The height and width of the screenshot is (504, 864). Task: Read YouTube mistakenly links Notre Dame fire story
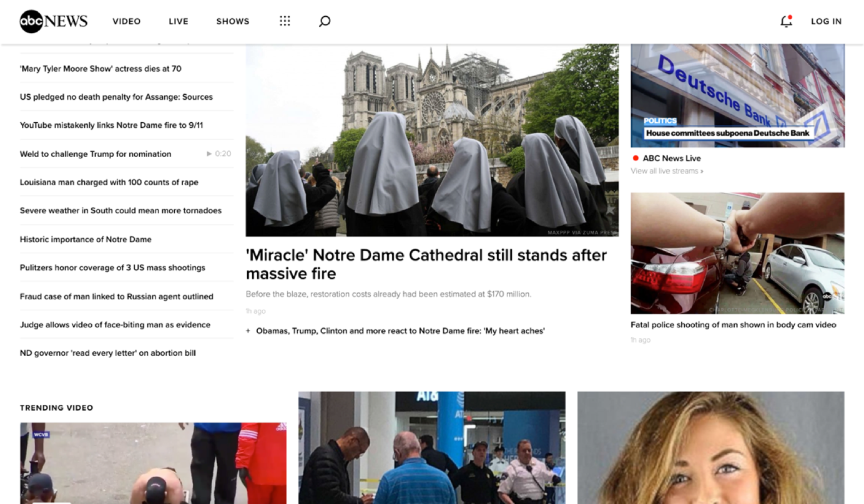(x=111, y=125)
